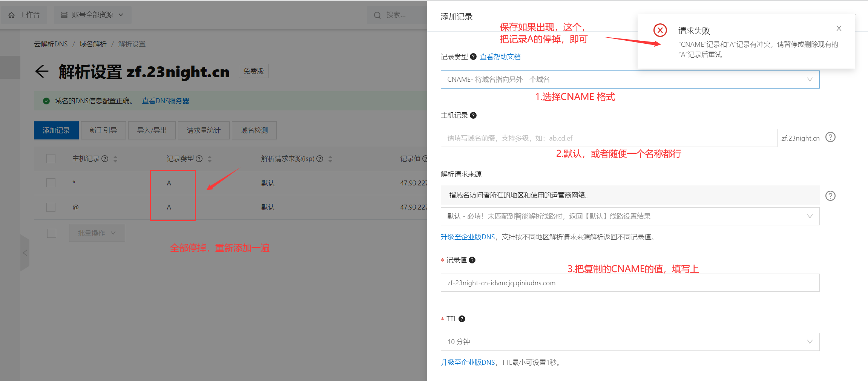Click 默认 source in the @ row
The image size is (868, 381).
(x=268, y=207)
